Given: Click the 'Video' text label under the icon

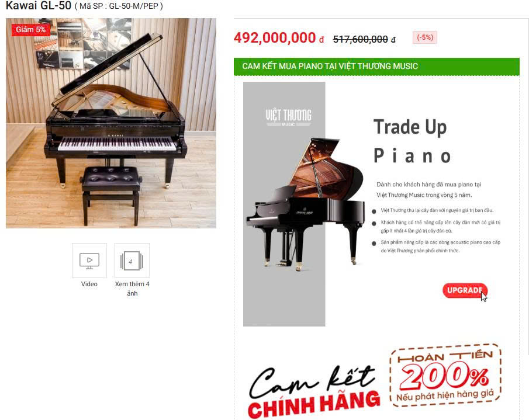Looking at the screenshot, I should tap(89, 284).
